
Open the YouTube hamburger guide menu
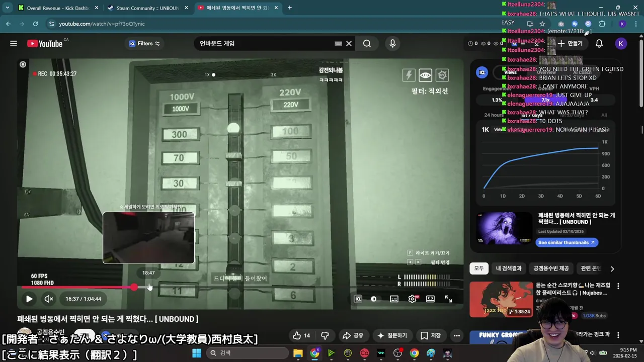point(14,44)
